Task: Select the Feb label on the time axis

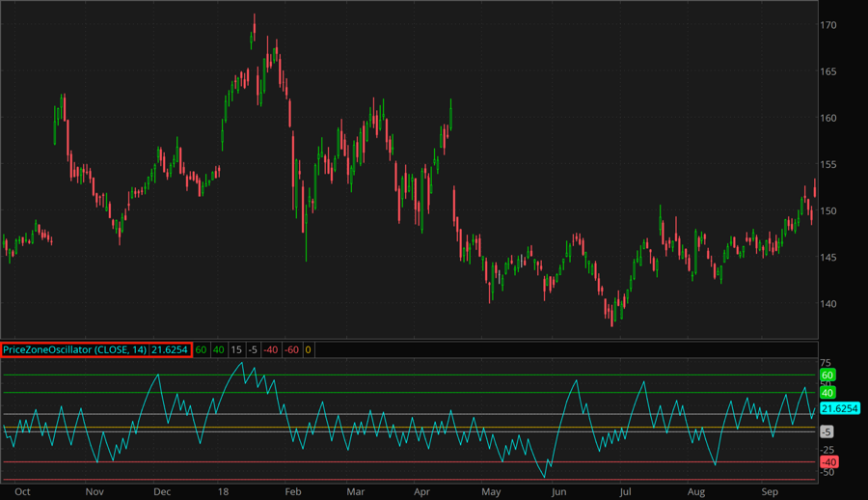Action: [293, 491]
